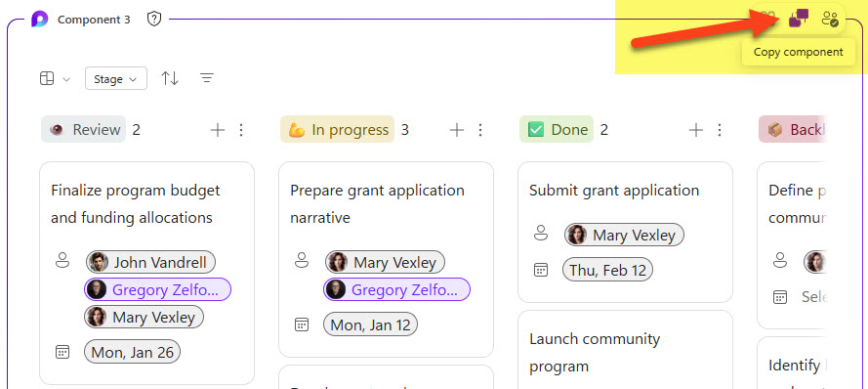This screenshot has height=389, width=868.
Task: Add a card to In progress column
Action: coord(456,130)
